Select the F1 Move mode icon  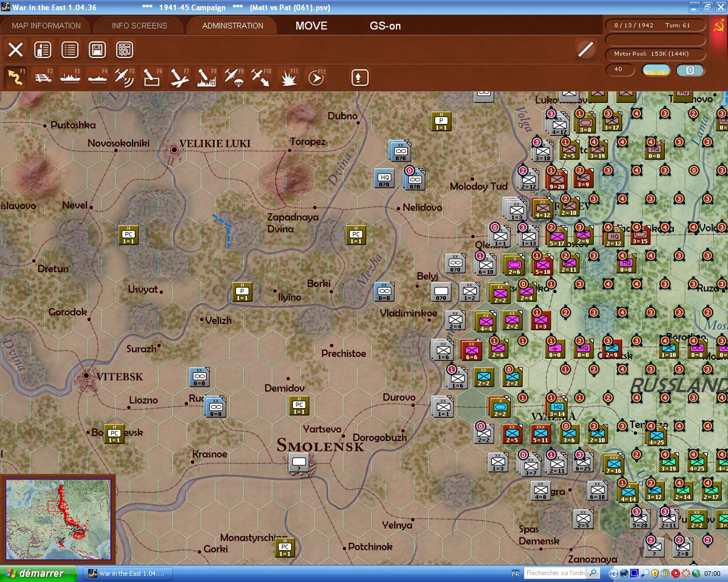(x=16, y=77)
